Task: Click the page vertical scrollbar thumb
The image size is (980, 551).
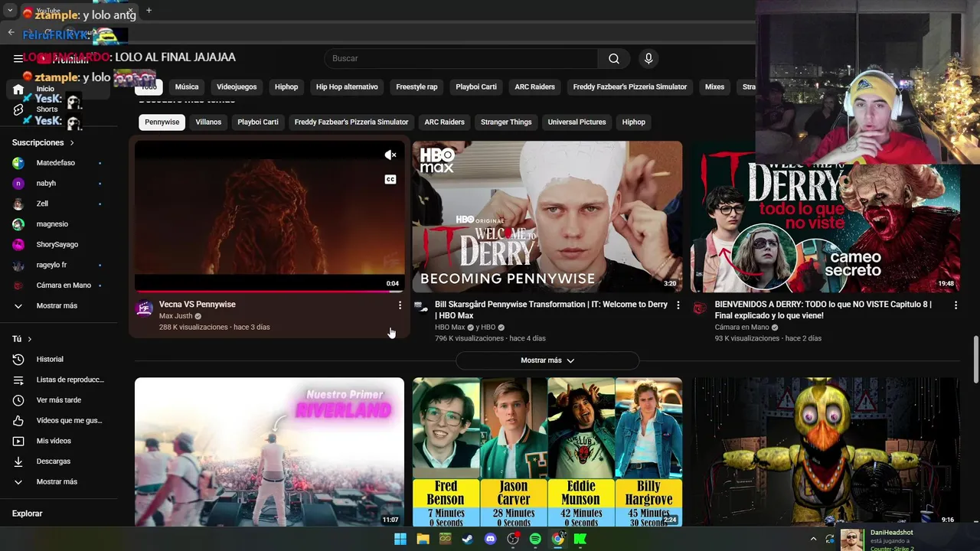Action: point(975,359)
